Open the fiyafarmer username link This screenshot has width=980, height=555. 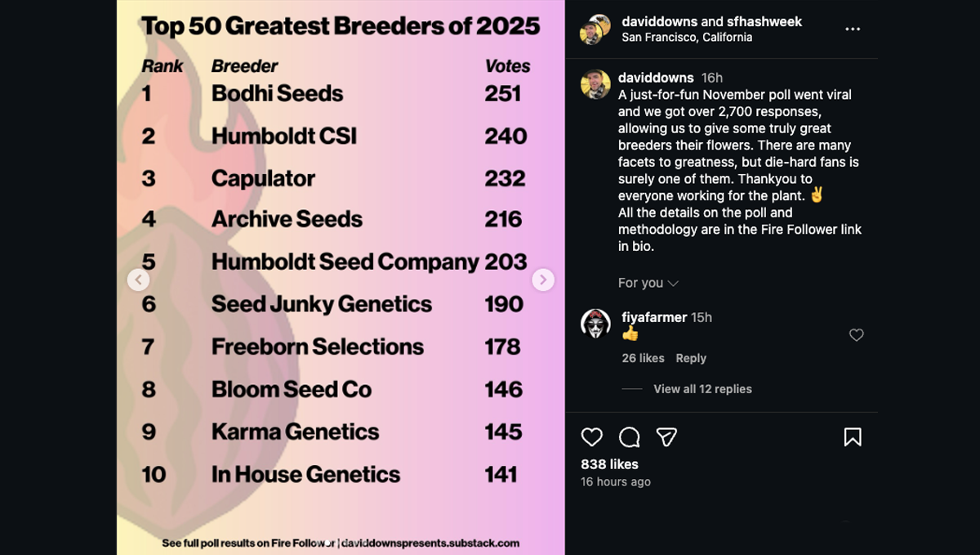coord(654,317)
